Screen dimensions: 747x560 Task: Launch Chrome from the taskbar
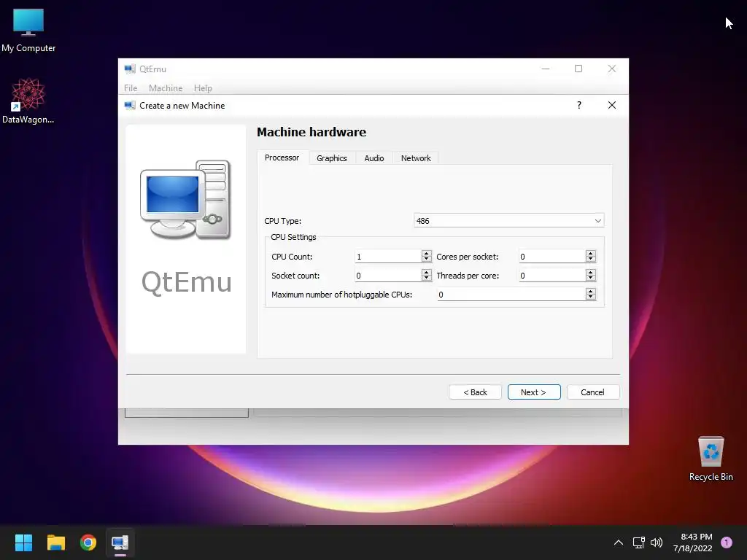pos(88,542)
